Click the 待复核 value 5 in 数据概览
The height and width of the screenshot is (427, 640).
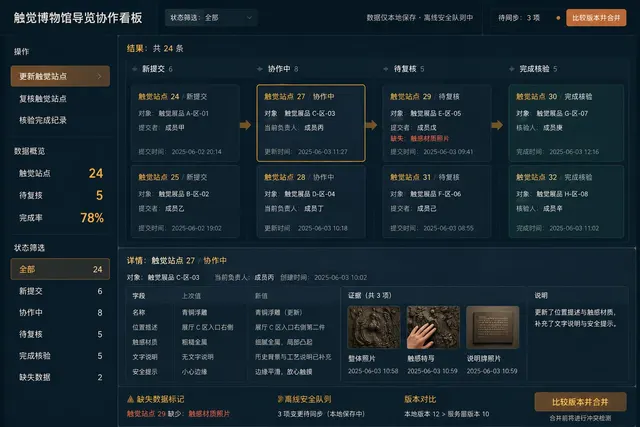pos(100,196)
